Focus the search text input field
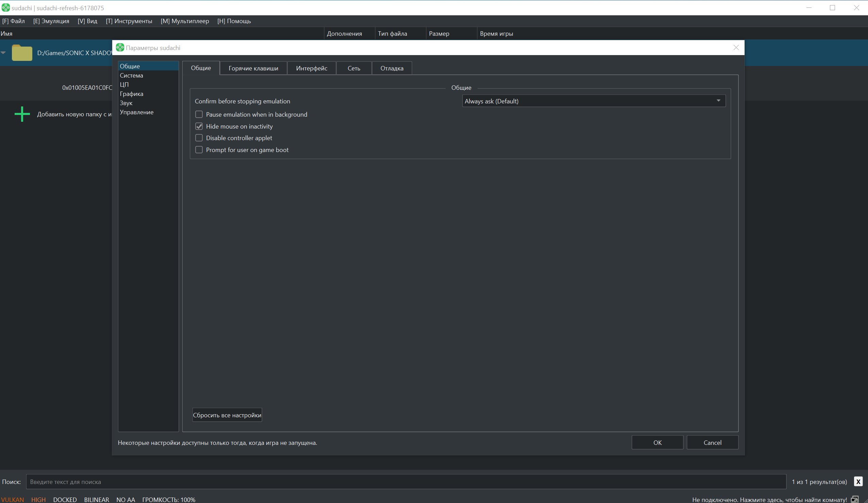 (x=406, y=482)
